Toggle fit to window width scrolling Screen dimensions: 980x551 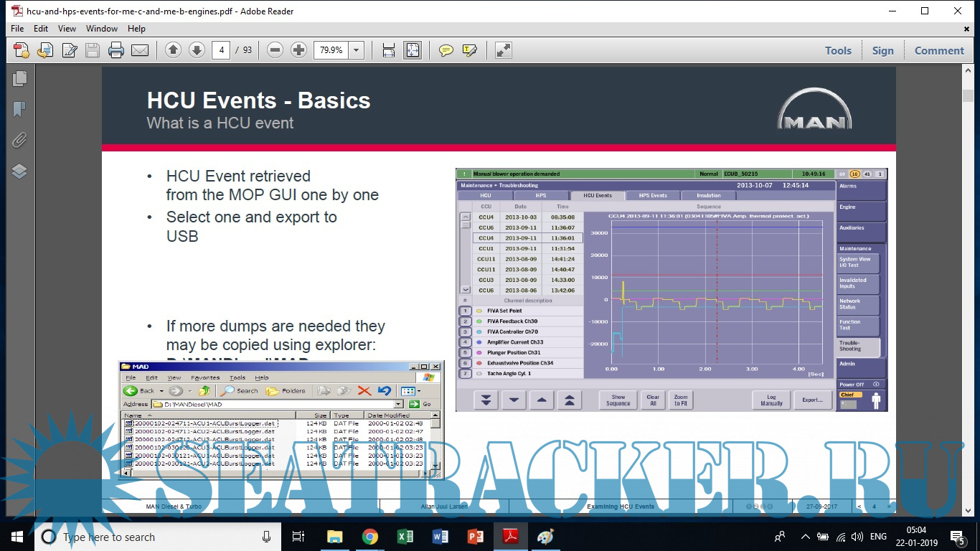point(388,50)
